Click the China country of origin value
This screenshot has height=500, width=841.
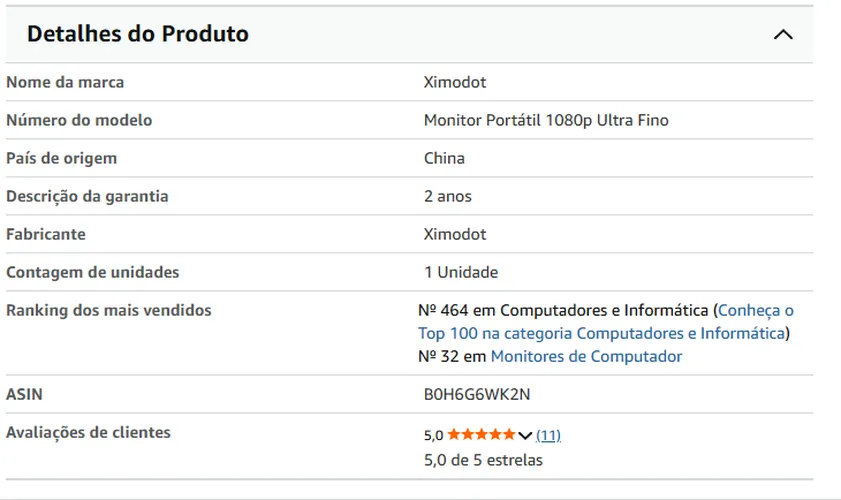point(444,158)
